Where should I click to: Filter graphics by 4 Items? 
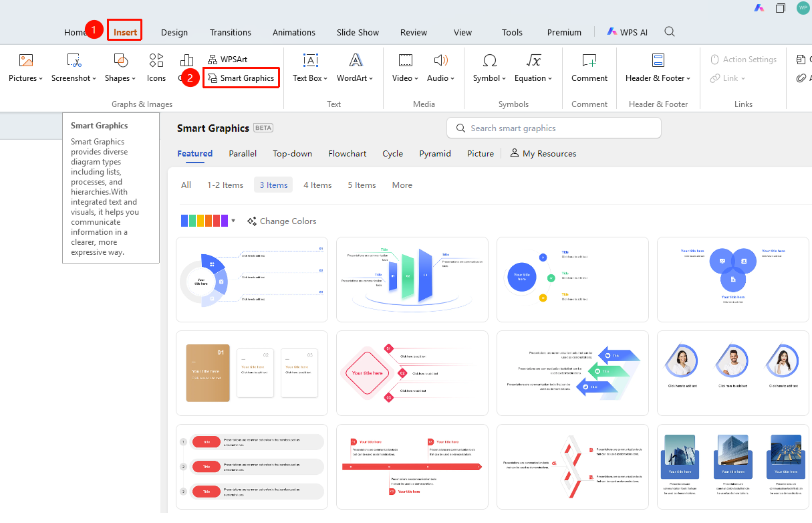(x=317, y=185)
